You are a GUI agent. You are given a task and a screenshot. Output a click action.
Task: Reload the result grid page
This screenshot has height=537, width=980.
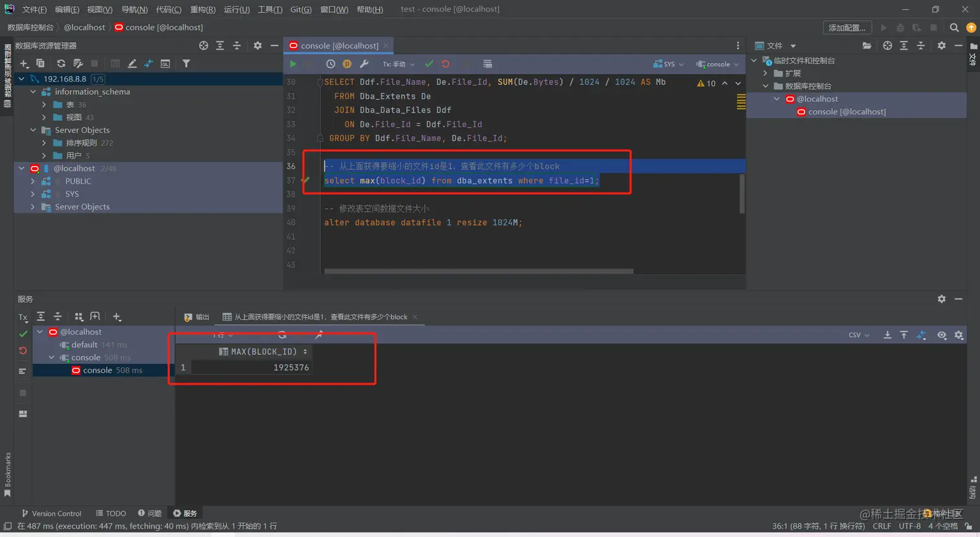(x=282, y=335)
